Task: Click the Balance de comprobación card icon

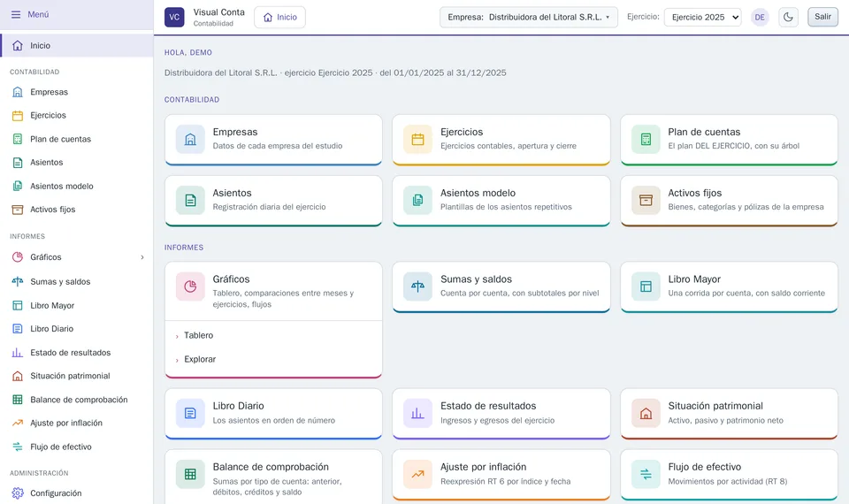Action: (x=190, y=474)
